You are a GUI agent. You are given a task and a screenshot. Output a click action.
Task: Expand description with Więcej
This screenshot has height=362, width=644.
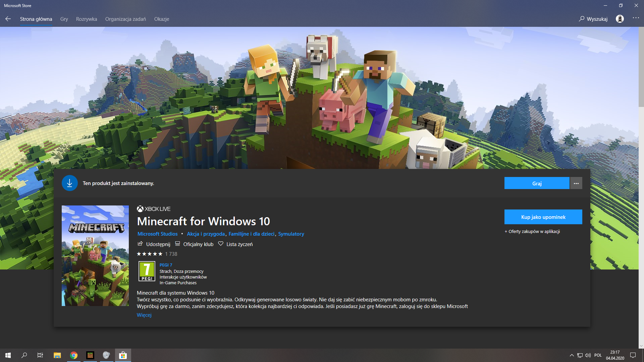(x=144, y=315)
